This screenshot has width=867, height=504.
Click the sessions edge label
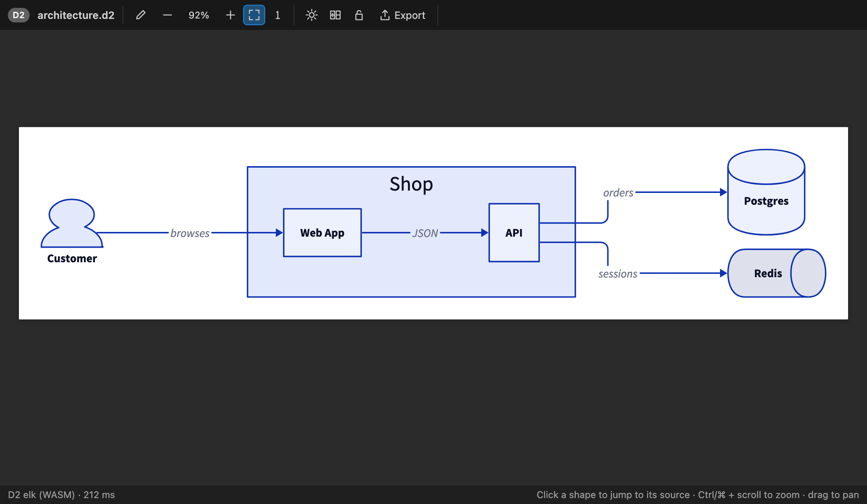tap(618, 274)
